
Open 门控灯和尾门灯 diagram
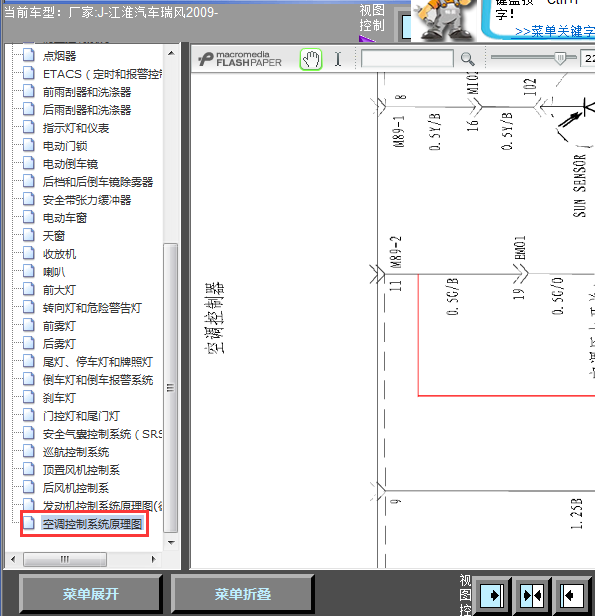[81, 416]
